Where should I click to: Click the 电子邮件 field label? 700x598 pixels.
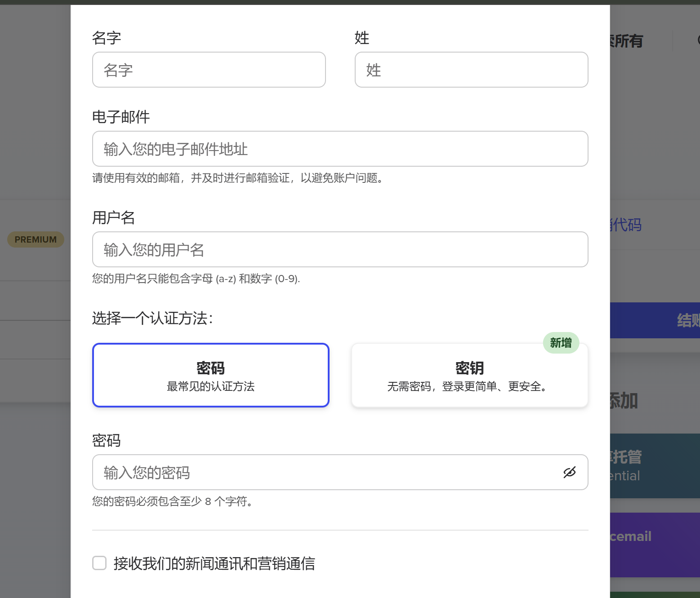tap(121, 117)
